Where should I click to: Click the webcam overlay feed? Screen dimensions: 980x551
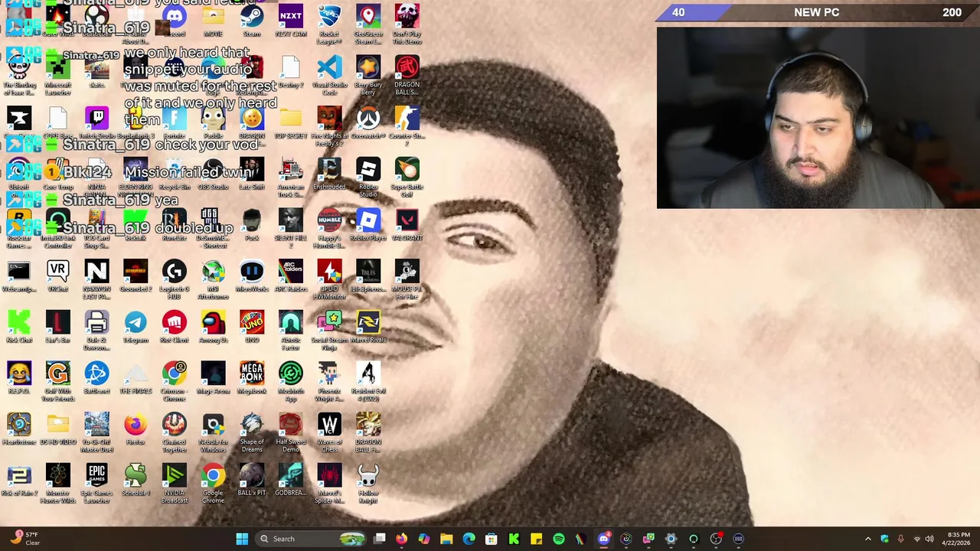(x=818, y=118)
